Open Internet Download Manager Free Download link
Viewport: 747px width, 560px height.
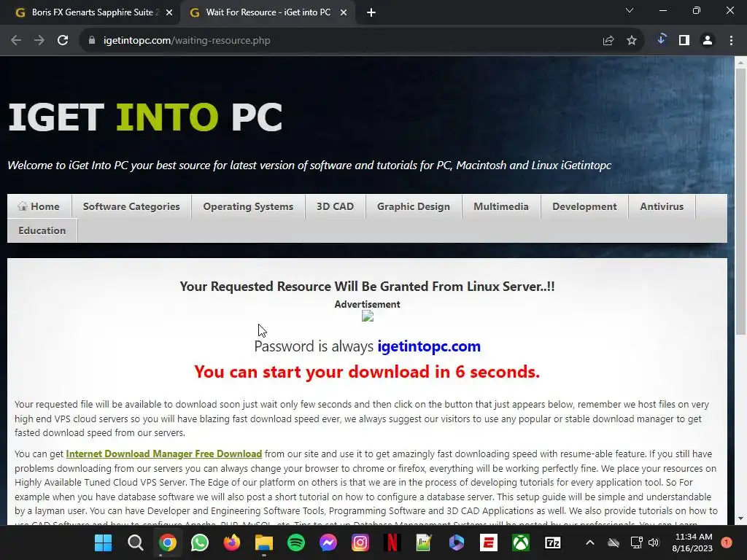coord(164,454)
